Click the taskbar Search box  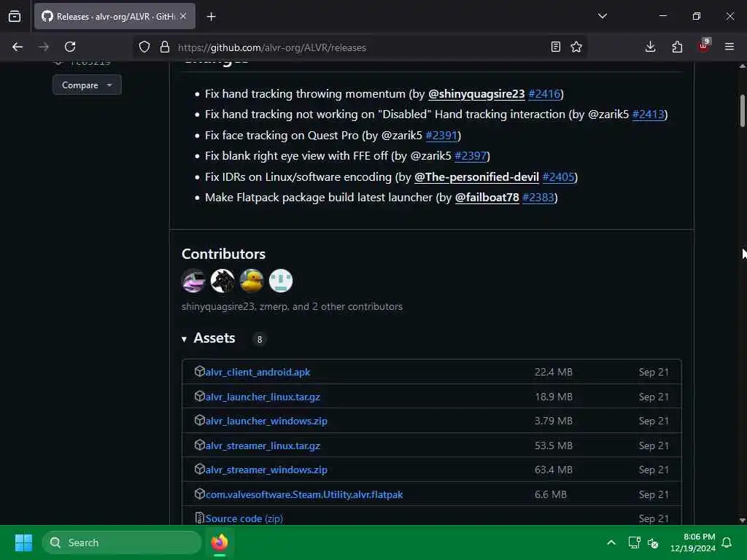tap(122, 542)
